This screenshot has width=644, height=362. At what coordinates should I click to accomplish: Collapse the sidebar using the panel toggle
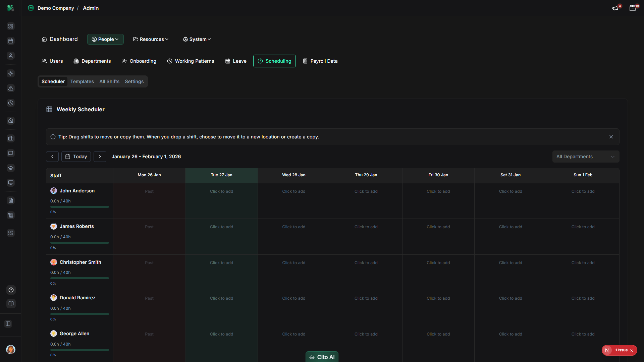coord(8,324)
